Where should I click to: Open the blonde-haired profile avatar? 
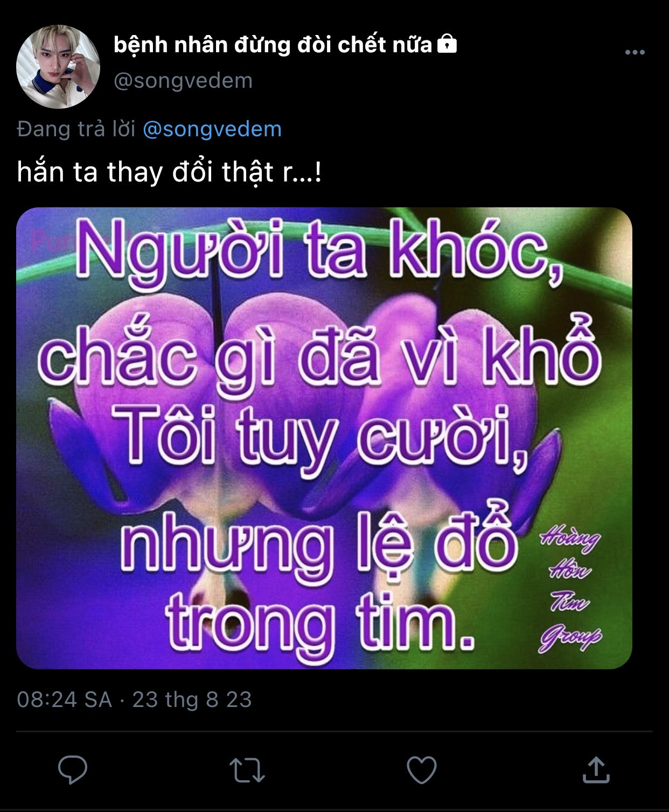58,67
